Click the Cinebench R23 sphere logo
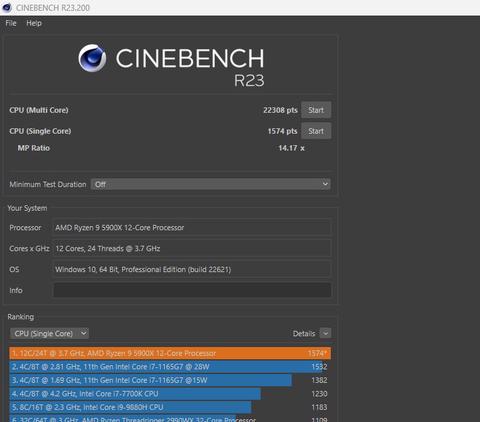 92,58
